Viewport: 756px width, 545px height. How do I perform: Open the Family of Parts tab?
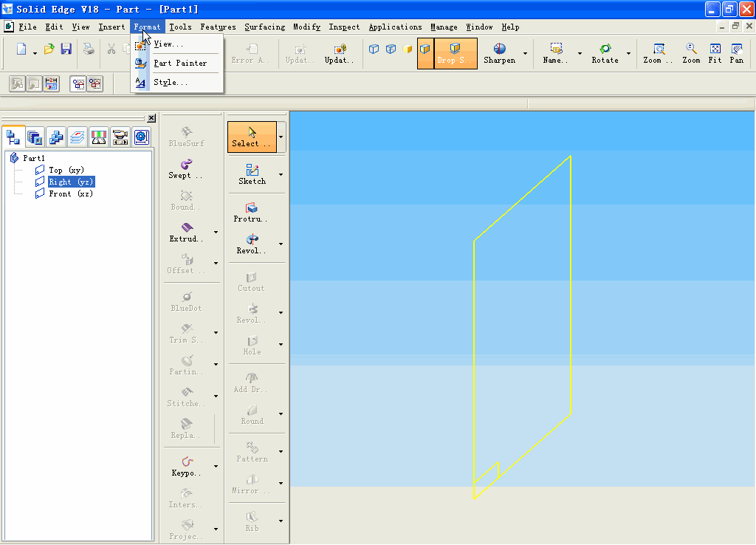(x=56, y=137)
